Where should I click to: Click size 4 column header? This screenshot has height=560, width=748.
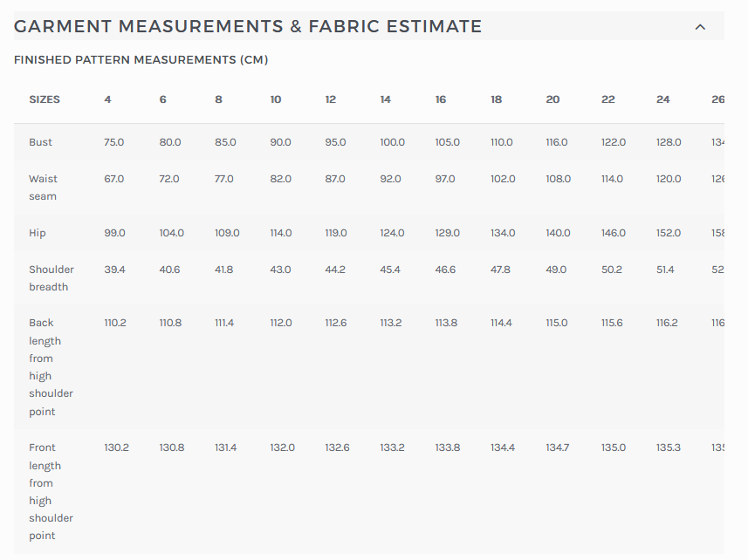pos(107,99)
